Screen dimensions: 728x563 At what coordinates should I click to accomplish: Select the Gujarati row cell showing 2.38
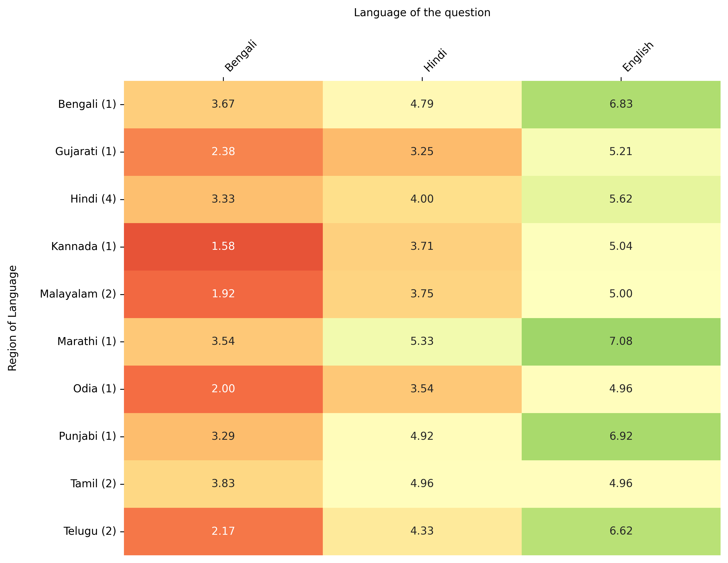[x=223, y=152]
